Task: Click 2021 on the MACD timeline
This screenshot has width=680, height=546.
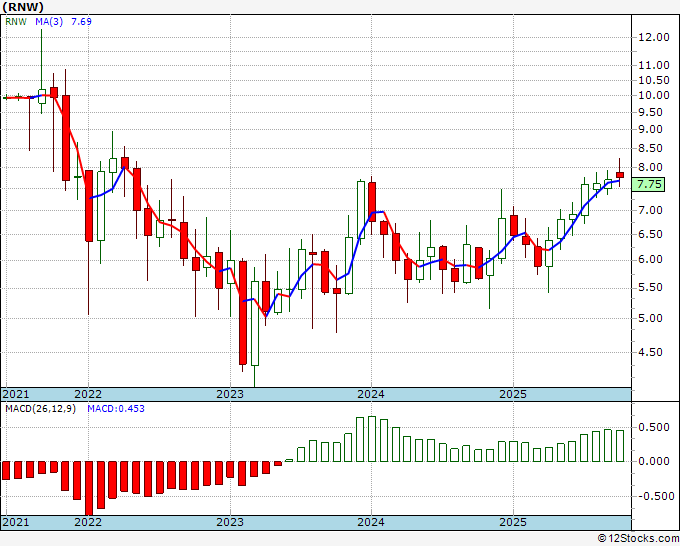Action: 16,522
